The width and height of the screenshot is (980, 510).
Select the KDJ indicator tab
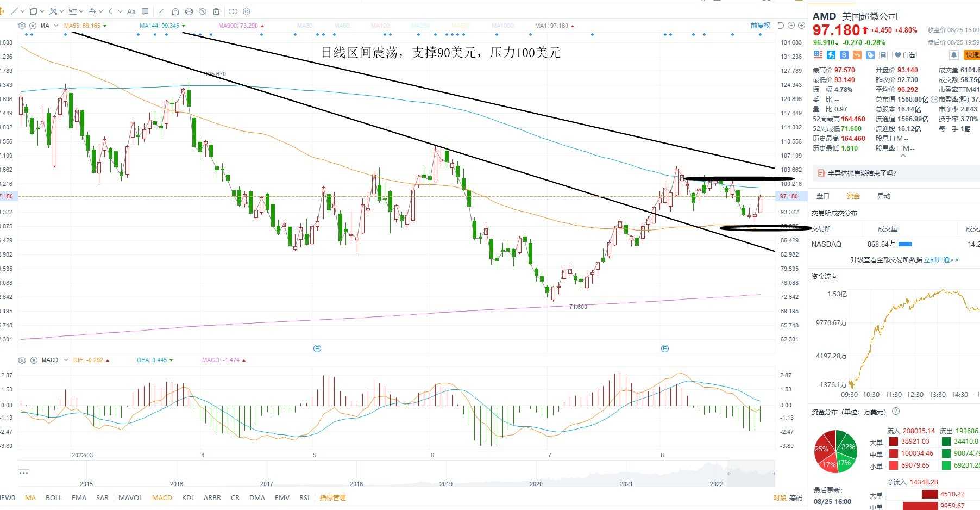pos(188,497)
